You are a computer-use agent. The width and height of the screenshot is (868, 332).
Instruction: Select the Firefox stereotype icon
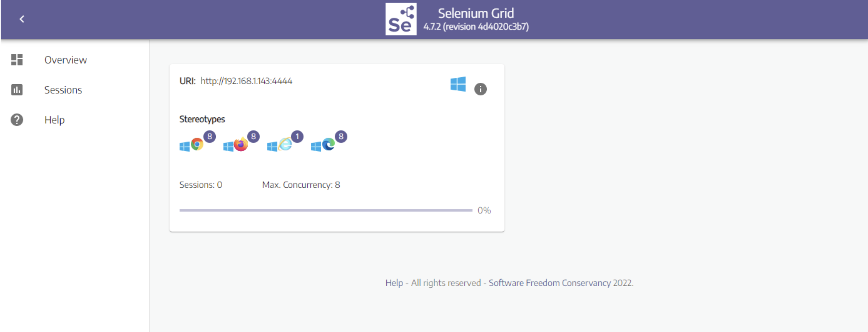[x=241, y=144]
